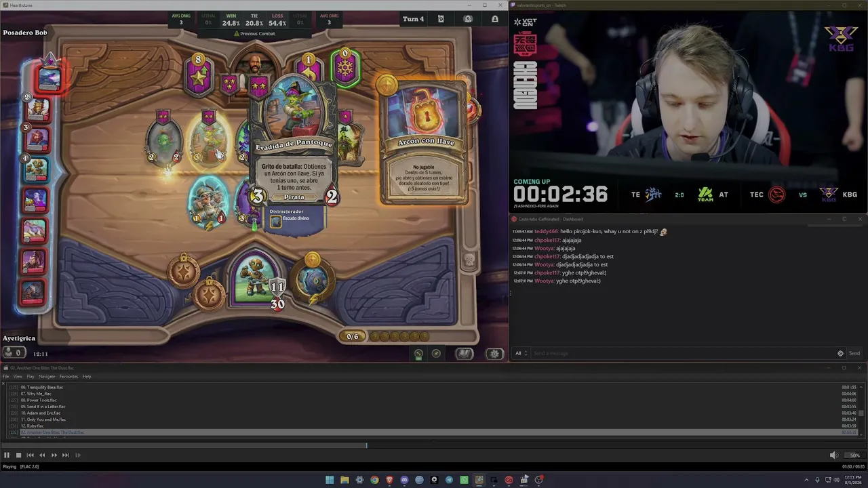868x488 pixels.
Task: Mute the music player speaker icon
Action: pyautogui.click(x=833, y=455)
